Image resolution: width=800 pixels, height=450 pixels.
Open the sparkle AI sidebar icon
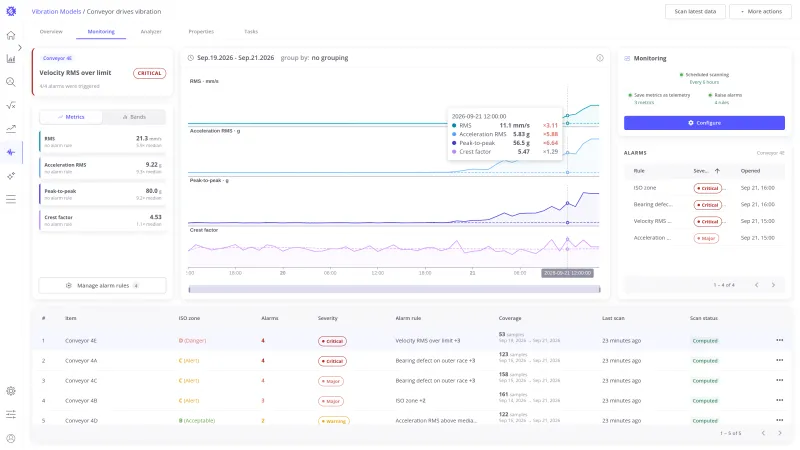(11, 176)
